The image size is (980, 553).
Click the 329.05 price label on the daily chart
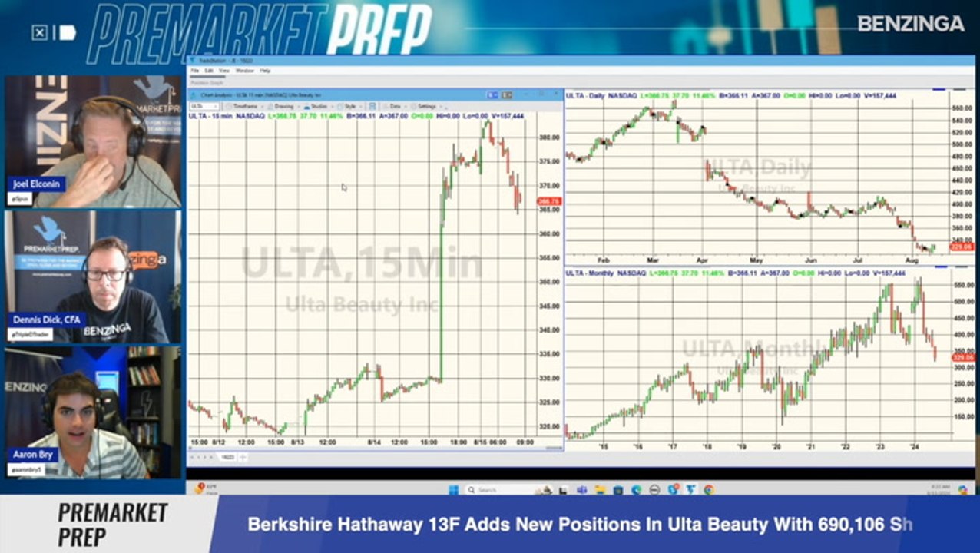click(x=962, y=247)
